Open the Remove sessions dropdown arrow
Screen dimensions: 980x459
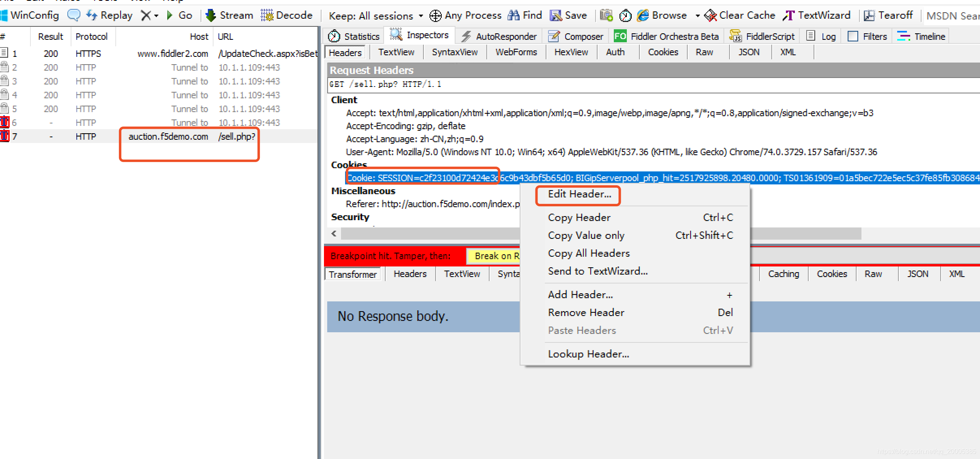tap(156, 16)
